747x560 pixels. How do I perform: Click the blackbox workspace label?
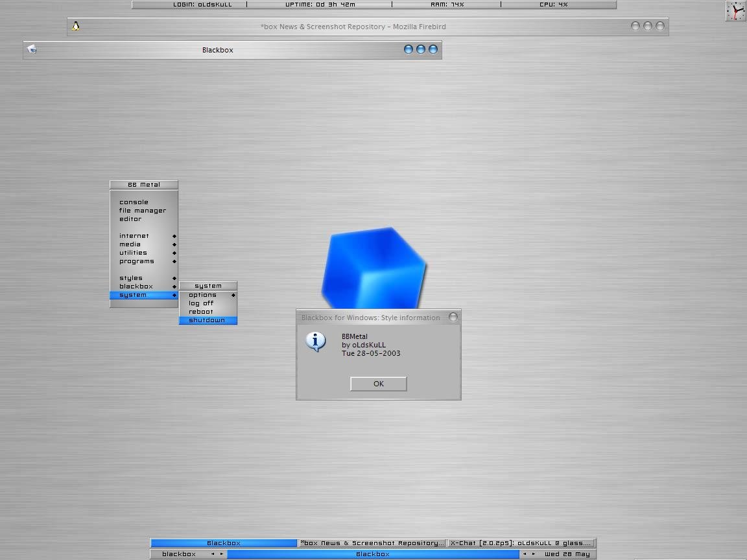(179, 554)
